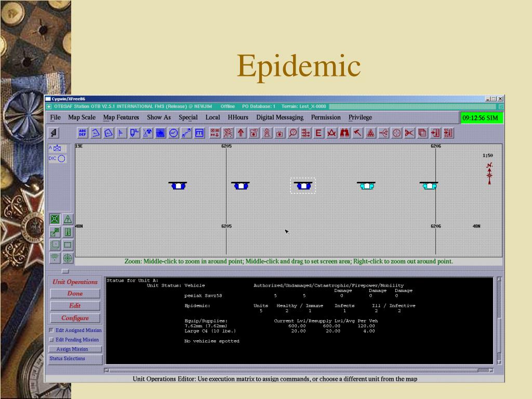Open the Show As menu

(159, 117)
